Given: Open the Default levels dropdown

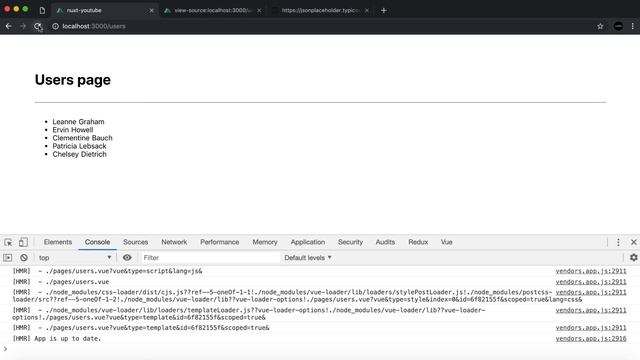Looking at the screenshot, I should (308, 258).
